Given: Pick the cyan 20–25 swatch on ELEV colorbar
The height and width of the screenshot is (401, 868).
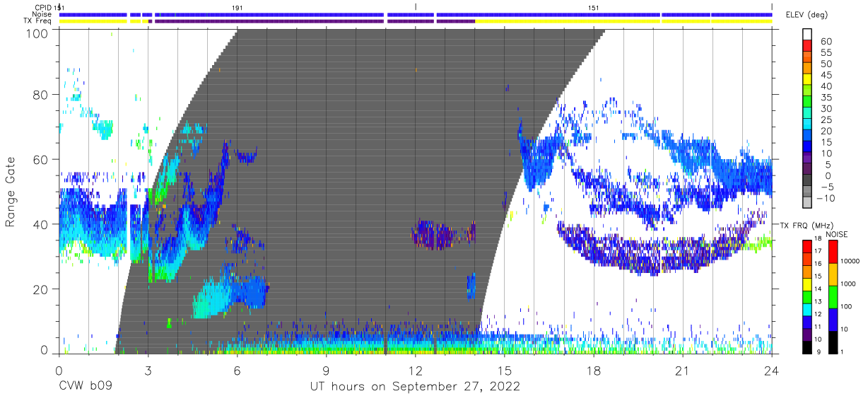Looking at the screenshot, I should 807,125.
